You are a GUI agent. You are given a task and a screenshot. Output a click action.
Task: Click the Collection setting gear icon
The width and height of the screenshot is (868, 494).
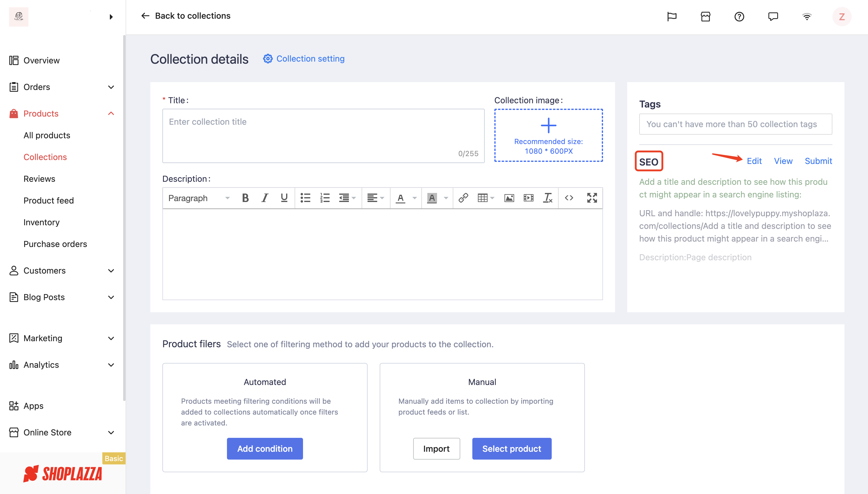click(268, 59)
